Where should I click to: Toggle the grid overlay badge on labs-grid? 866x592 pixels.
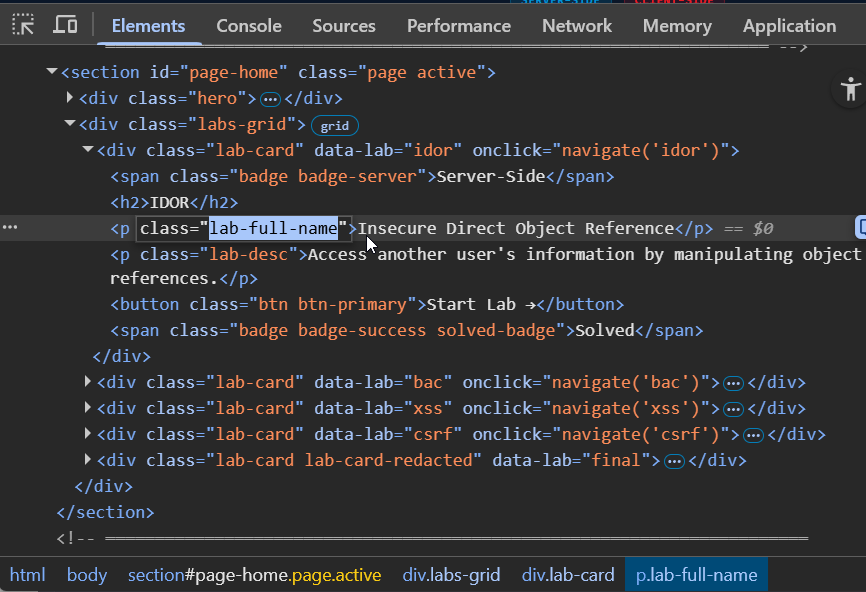(x=334, y=126)
